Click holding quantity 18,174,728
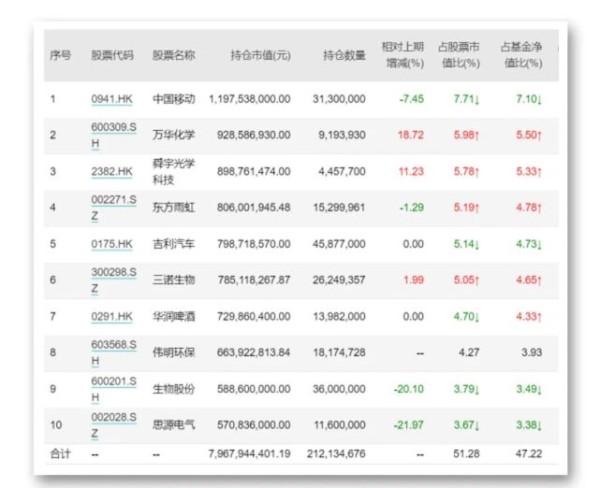This screenshot has height=488, width=600. (x=339, y=353)
